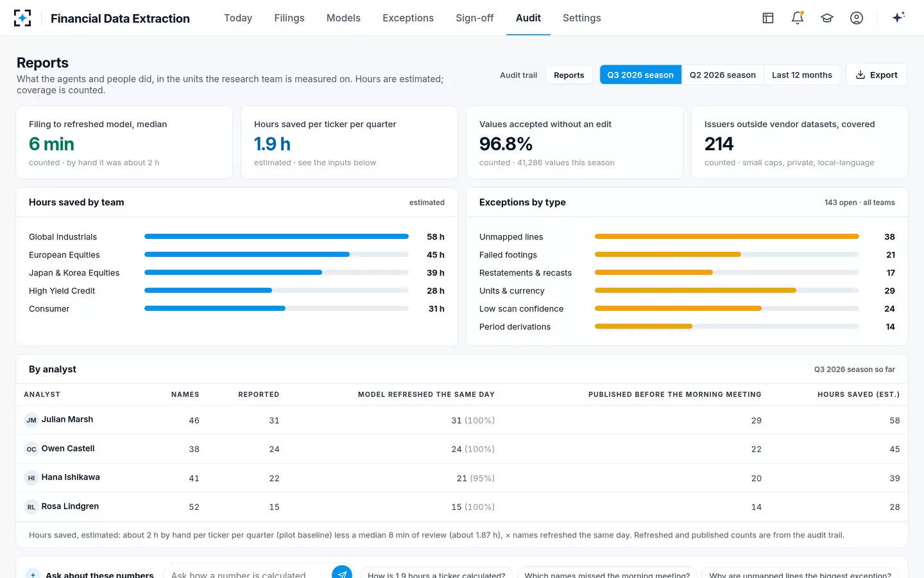924x578 pixels.
Task: Click the sparkle icon beside Ask about these numbers
Action: click(x=33, y=574)
